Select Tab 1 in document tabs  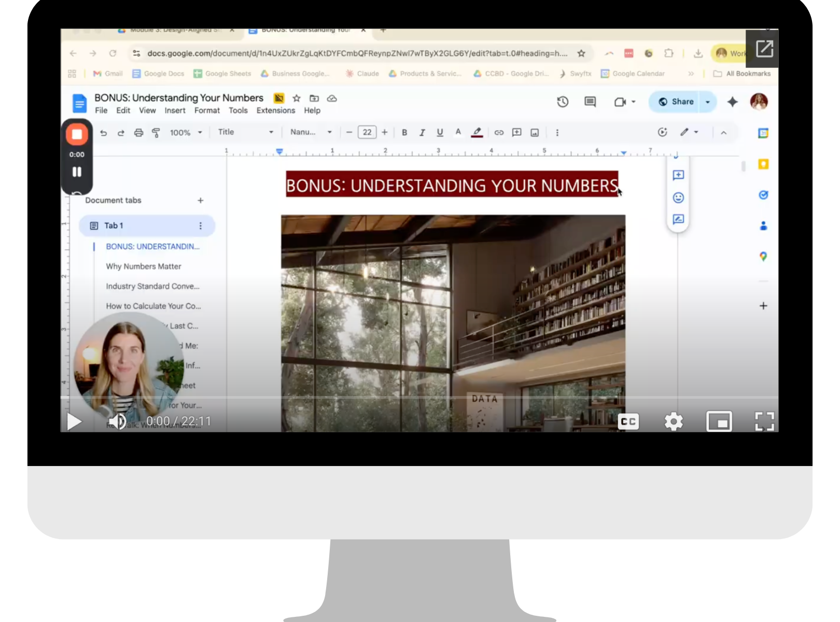(x=147, y=225)
